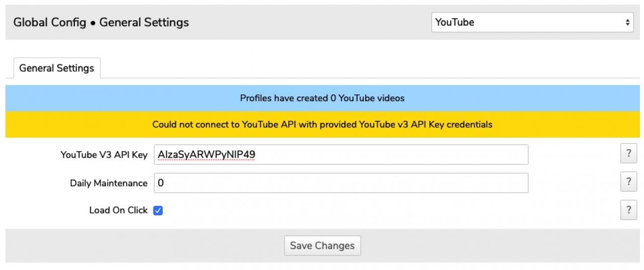Click the blue 'Profiles have created' banner

[x=322, y=98]
